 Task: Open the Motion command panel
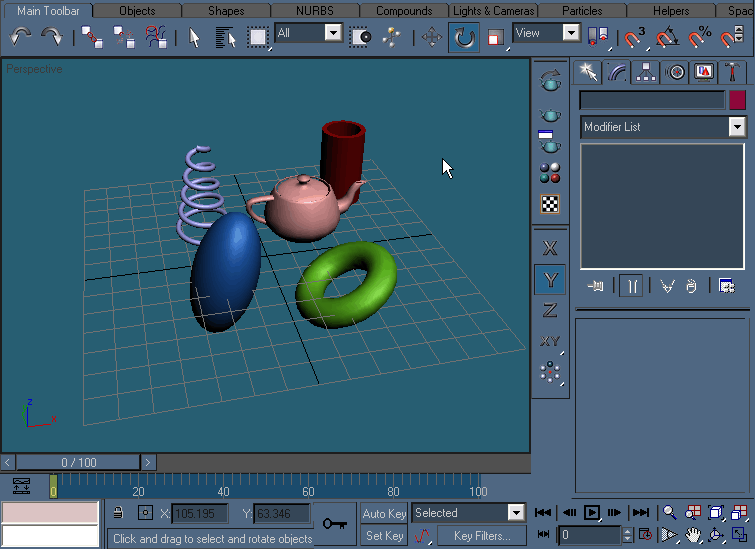click(x=675, y=72)
